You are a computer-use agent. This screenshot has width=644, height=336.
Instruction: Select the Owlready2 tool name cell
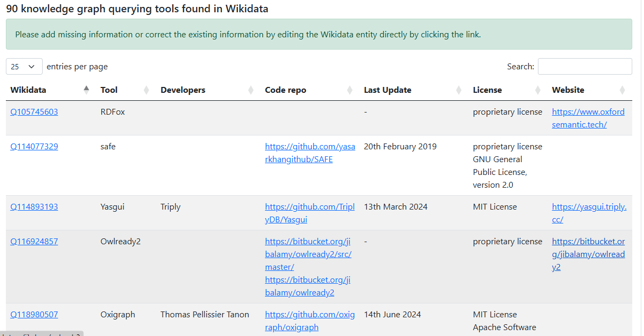(x=120, y=242)
